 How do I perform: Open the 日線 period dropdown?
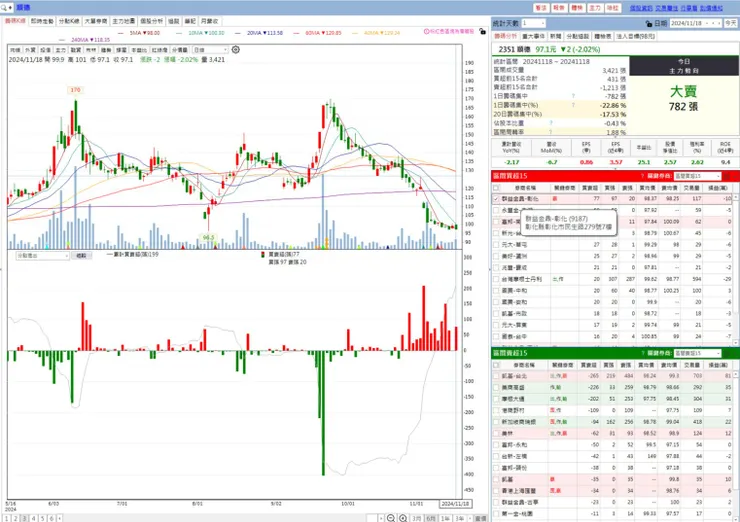tap(210, 50)
